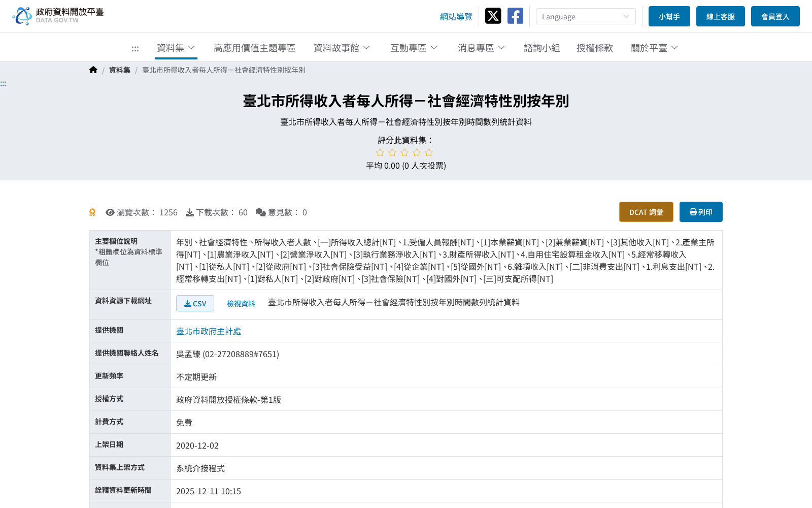Image resolution: width=812 pixels, height=508 pixels.
Task: Open the X (Twitter) social icon
Action: (493, 16)
